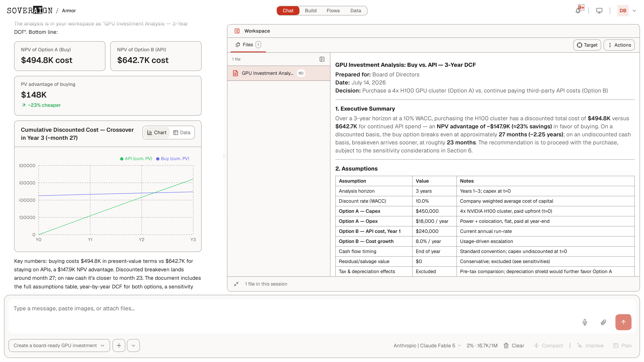The image size is (644, 362).
Task: Click the monitor display icon
Action: click(x=599, y=11)
